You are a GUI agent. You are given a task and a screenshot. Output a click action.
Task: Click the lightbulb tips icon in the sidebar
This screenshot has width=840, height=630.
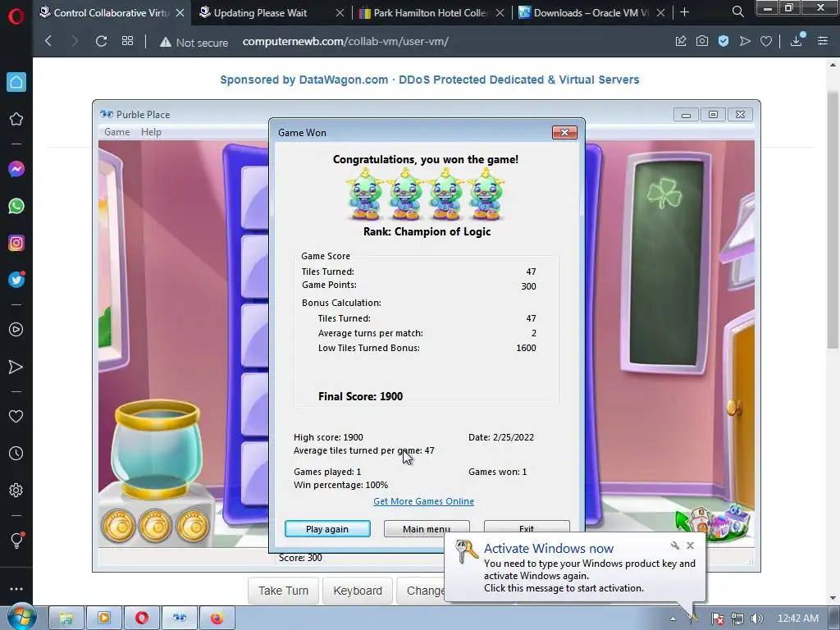[x=16, y=540]
